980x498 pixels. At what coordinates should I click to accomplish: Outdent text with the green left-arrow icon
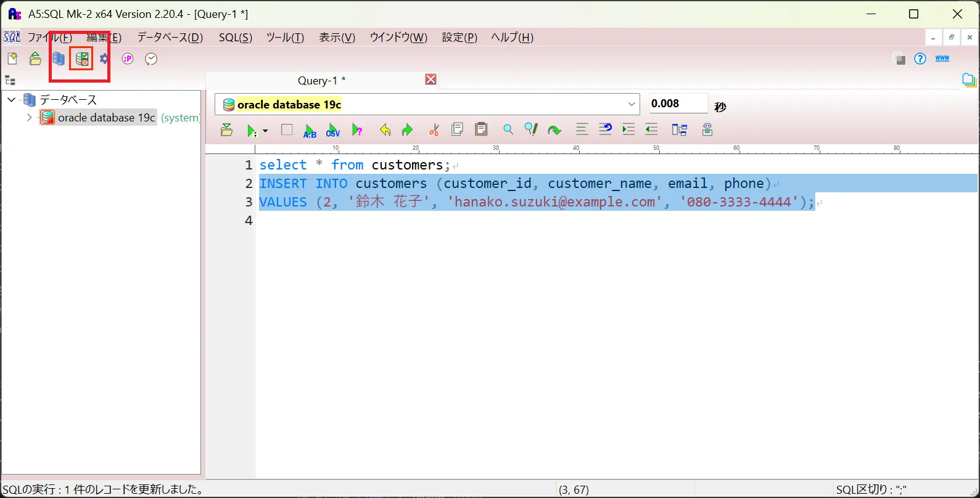pos(651,129)
